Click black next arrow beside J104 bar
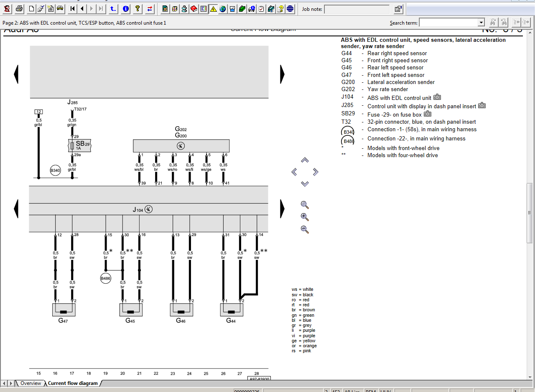 [282, 208]
